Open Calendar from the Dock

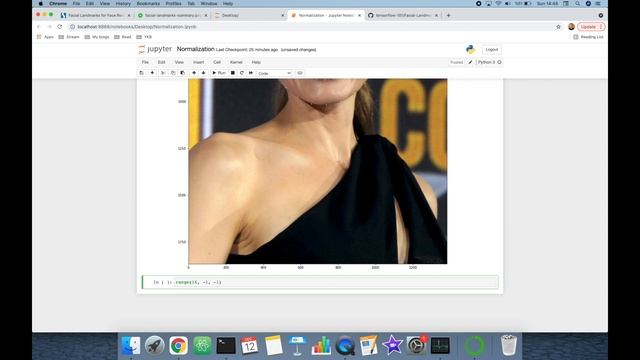tap(249, 345)
